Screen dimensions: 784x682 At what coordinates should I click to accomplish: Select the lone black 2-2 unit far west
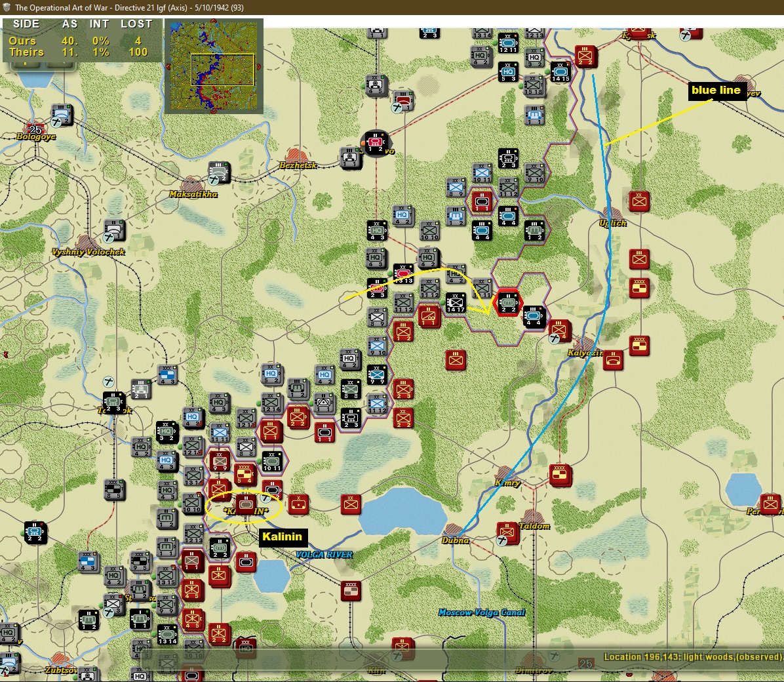point(35,532)
